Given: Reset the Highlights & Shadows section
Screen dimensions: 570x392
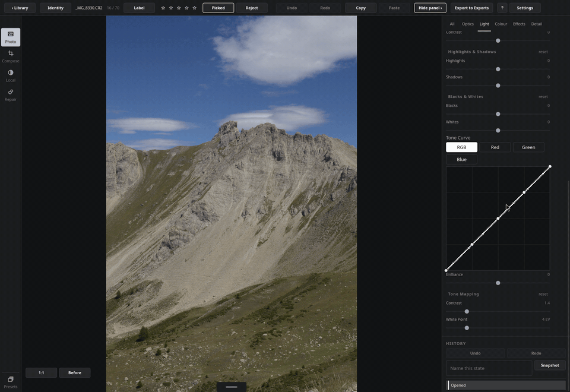Looking at the screenshot, I should click(543, 52).
